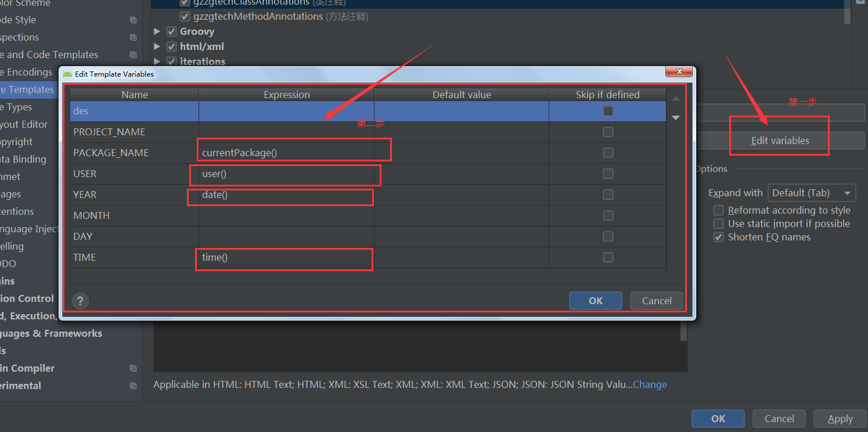Uncheck the gzzgtechMethodAnnotations template
Viewport: 868px width, 432px height.
click(185, 16)
